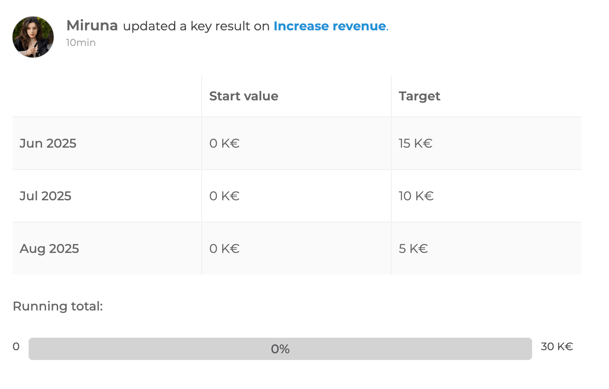The width and height of the screenshot is (609, 389).
Task: Click the 30 K€ progress bar maximum
Action: [557, 346]
